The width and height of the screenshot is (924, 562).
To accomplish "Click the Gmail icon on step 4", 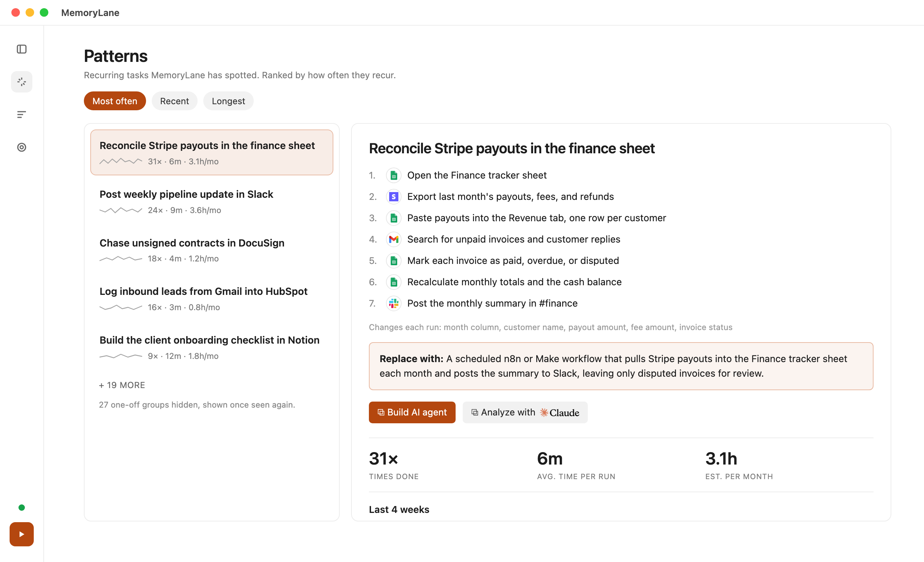I will (x=393, y=239).
